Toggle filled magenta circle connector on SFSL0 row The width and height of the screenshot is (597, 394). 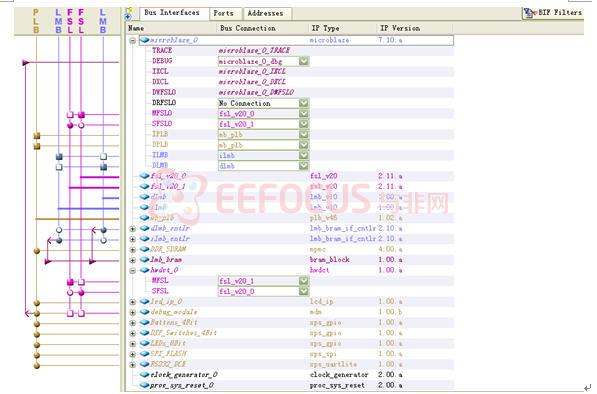(70, 125)
